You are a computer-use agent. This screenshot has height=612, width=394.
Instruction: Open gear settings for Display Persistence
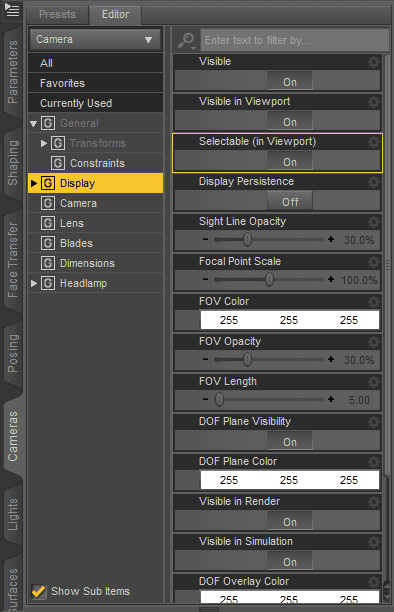tap(374, 182)
